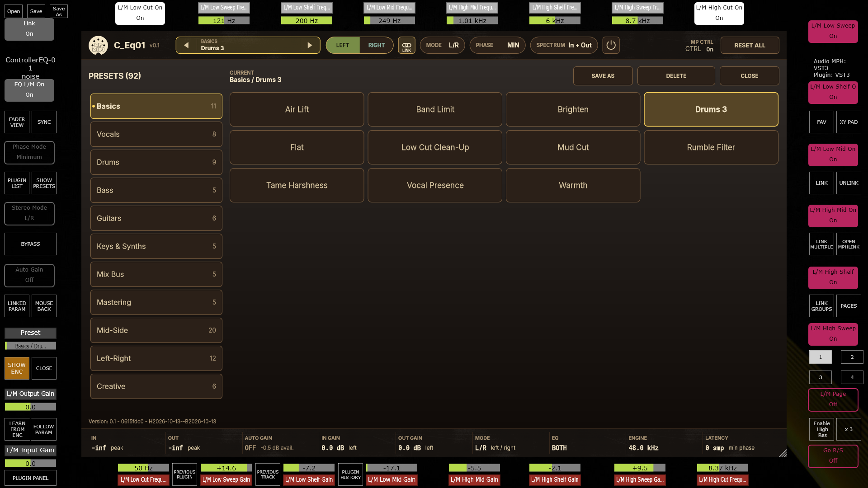Toggle the Link On button

tap(29, 29)
